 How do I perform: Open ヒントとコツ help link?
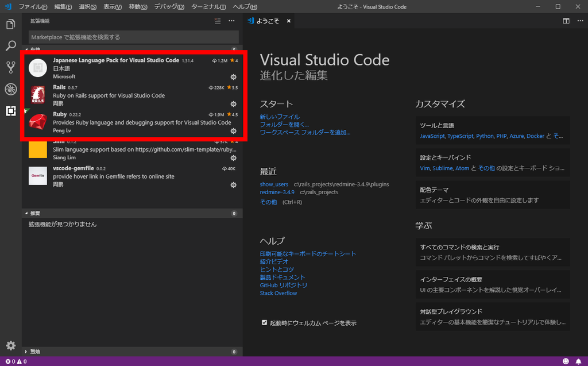pos(277,269)
